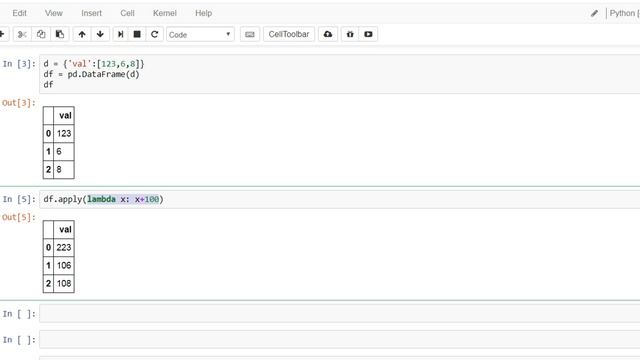The width and height of the screenshot is (640, 360).
Task: Click into the df.apply lambda cell
Action: [x=340, y=200]
